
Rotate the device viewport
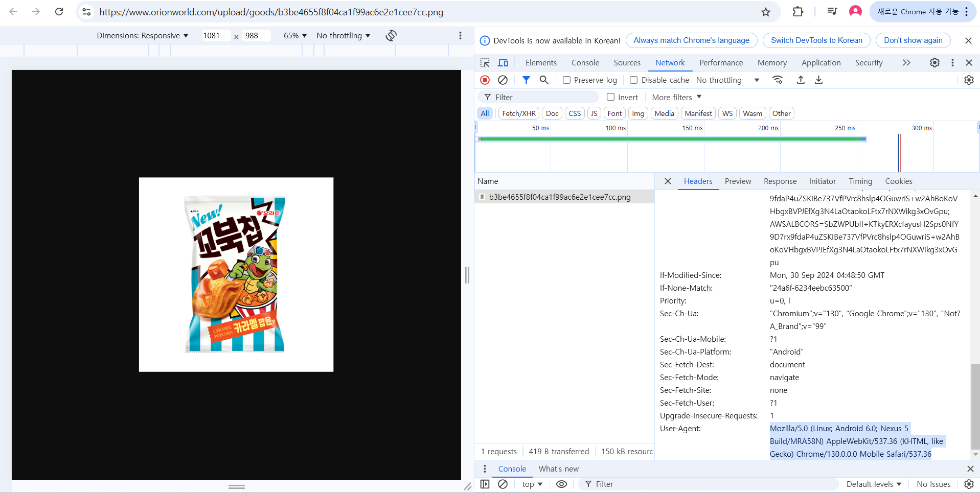click(391, 35)
